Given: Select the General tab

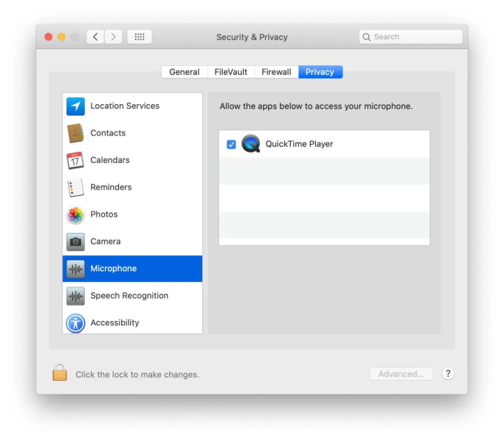Looking at the screenshot, I should coord(184,72).
